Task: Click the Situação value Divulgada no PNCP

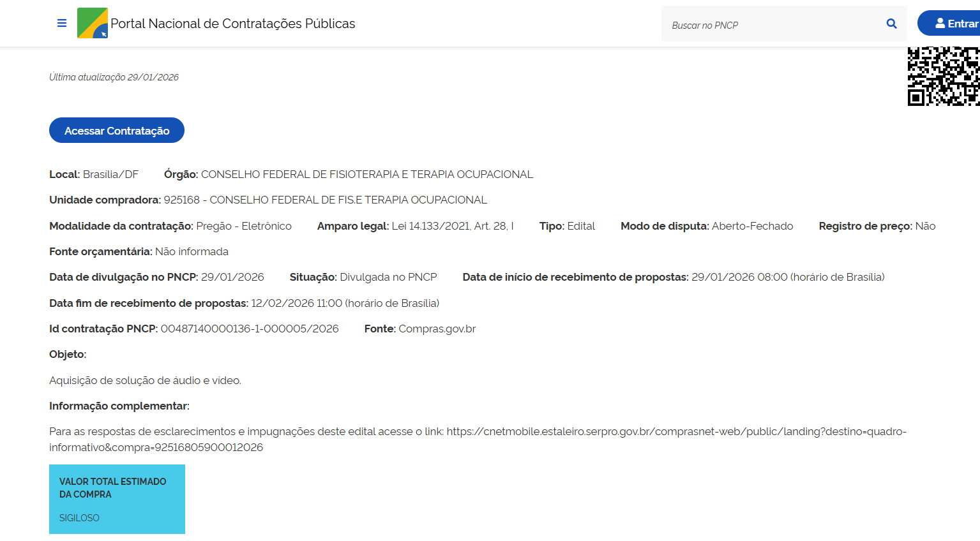Action: point(388,278)
